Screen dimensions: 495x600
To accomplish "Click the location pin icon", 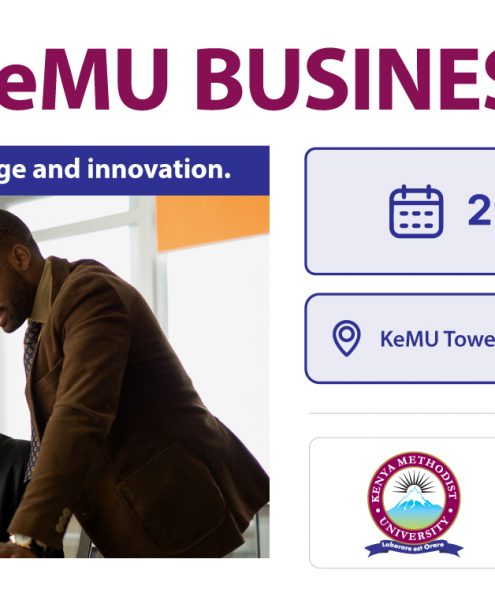I will 346,338.
